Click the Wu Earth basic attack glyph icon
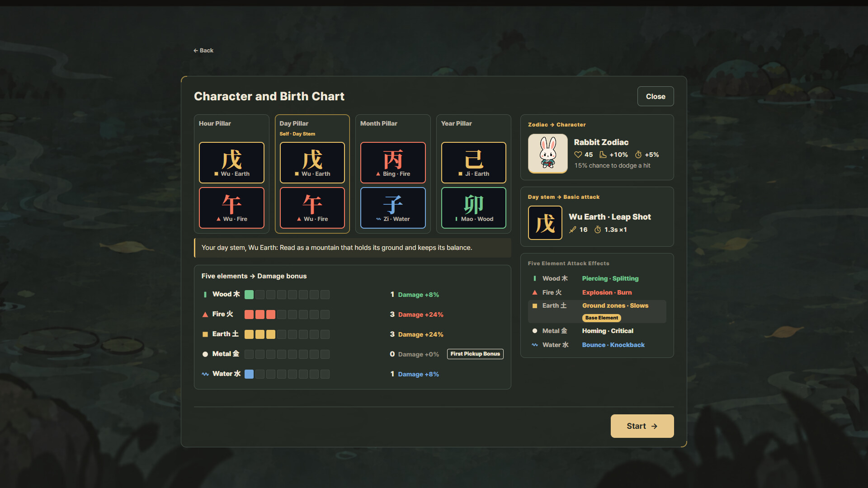This screenshot has width=868, height=488. click(545, 223)
